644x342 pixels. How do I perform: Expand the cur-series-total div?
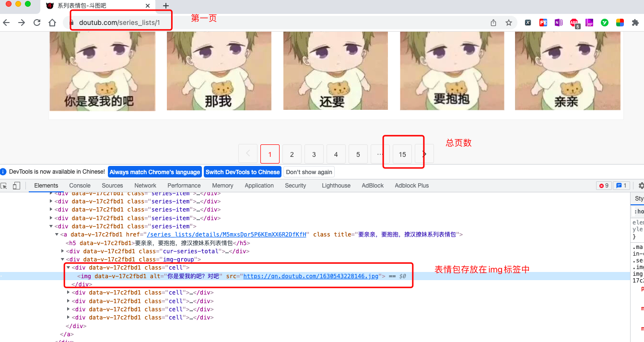pos(63,251)
